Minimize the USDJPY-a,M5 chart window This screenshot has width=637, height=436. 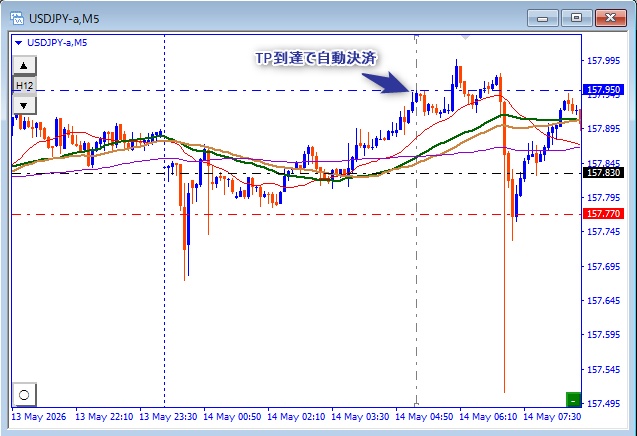click(x=543, y=18)
